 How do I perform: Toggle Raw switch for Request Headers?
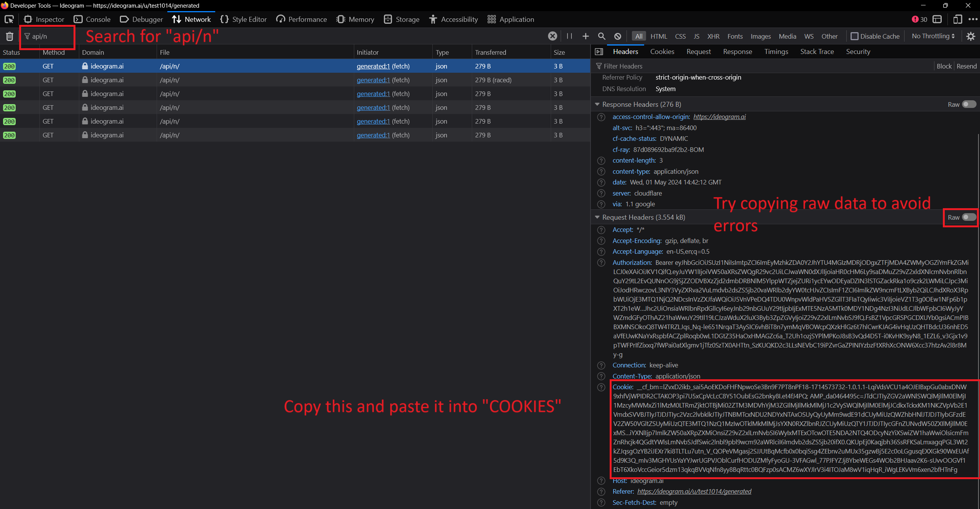(x=969, y=217)
